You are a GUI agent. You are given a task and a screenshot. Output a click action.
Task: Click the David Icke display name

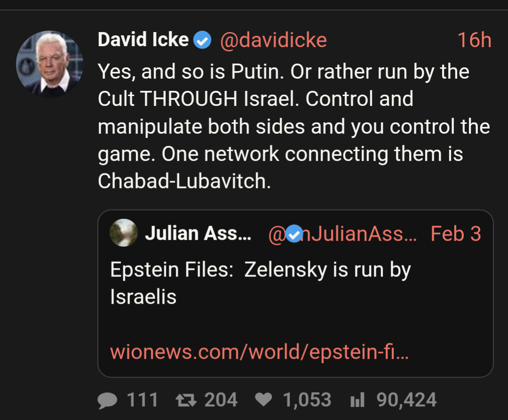point(143,40)
